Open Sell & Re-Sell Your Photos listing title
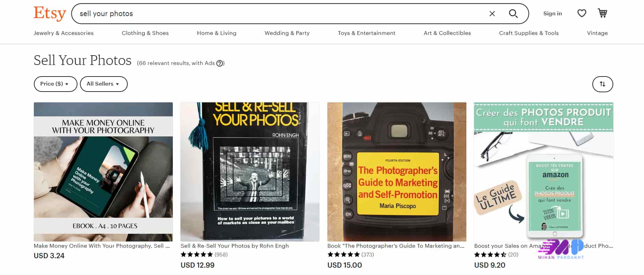The height and width of the screenshot is (275, 644). click(235, 246)
